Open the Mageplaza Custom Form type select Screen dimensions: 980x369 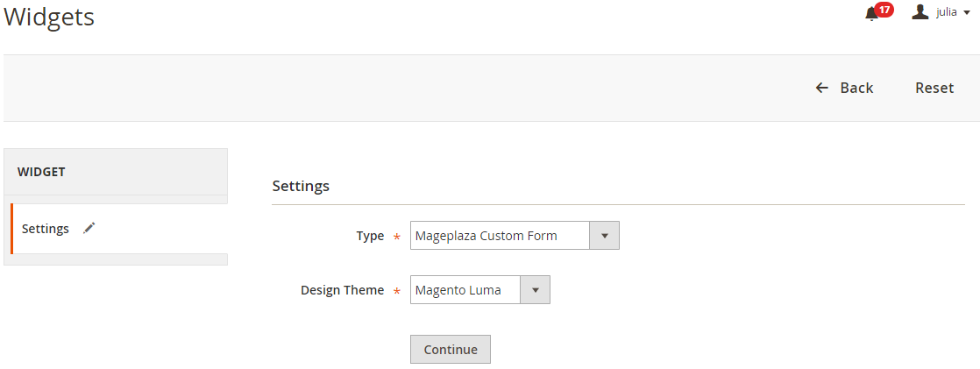pos(515,235)
